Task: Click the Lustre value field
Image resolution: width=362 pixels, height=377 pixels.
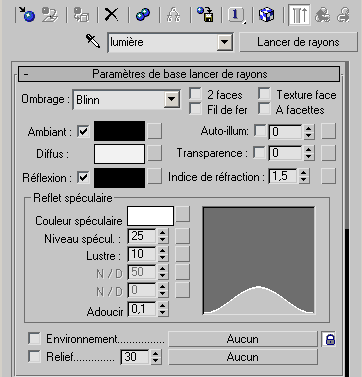Action: 142,254
